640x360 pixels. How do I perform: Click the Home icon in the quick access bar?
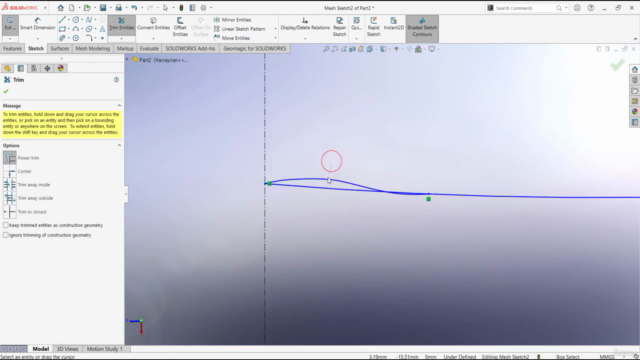click(x=60, y=8)
